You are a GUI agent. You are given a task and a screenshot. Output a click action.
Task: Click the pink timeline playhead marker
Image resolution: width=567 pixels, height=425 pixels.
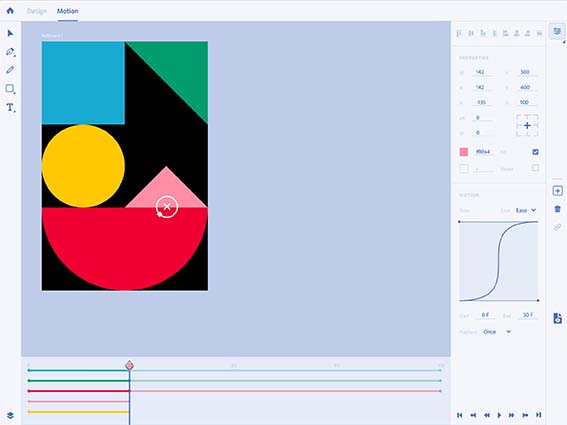pos(129,365)
